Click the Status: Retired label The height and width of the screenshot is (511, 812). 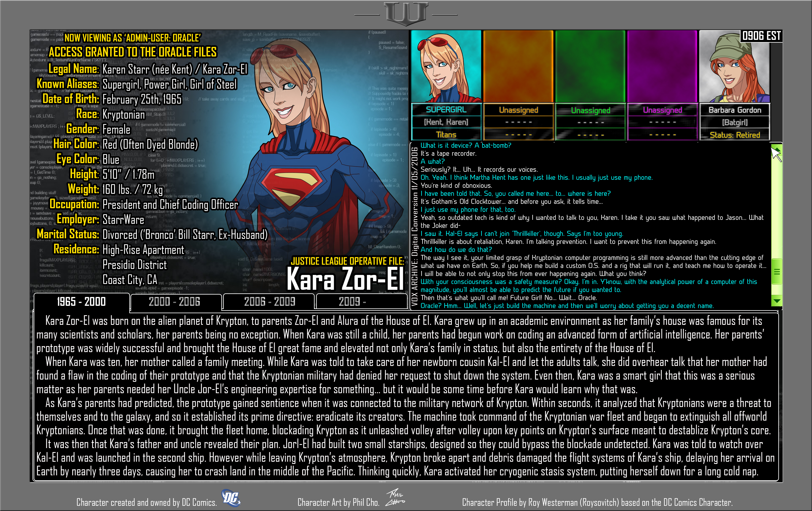(x=735, y=135)
